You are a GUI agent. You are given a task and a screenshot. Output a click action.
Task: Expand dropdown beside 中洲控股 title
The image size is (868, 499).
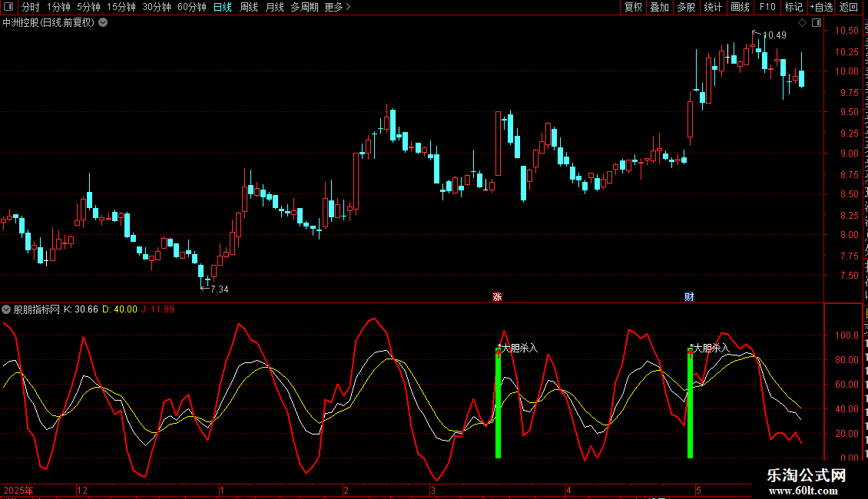click(103, 23)
